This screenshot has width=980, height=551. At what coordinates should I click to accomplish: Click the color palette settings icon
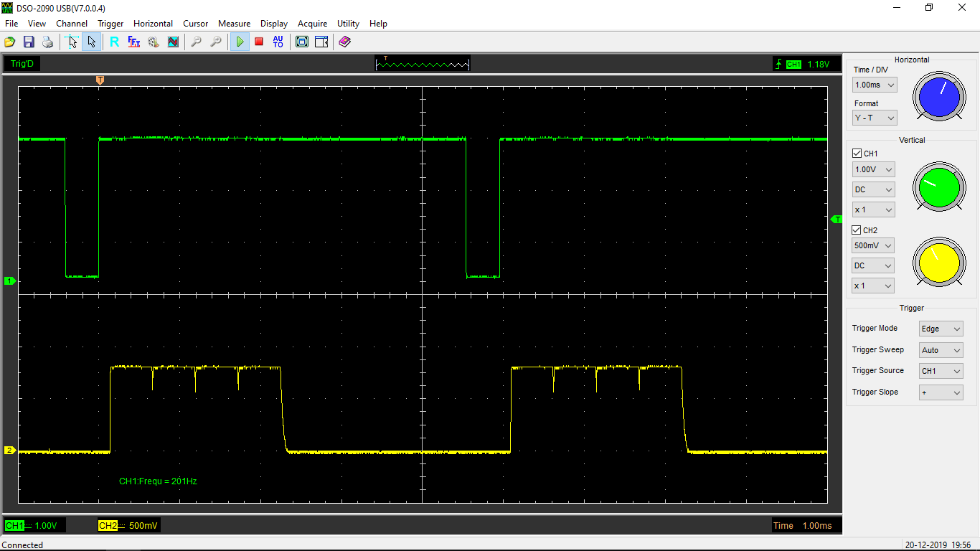point(154,42)
